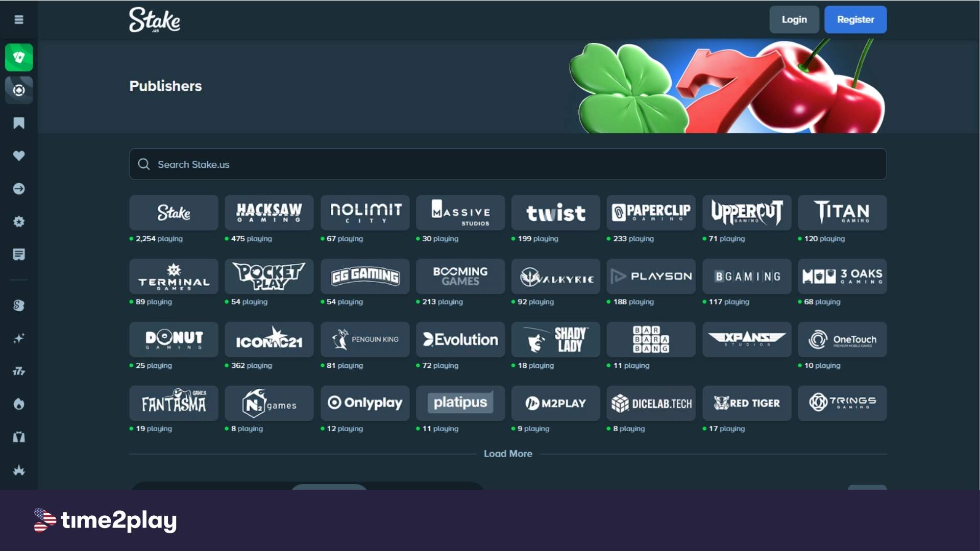
Task: Focus the Search Stake.us field
Action: click(508, 164)
